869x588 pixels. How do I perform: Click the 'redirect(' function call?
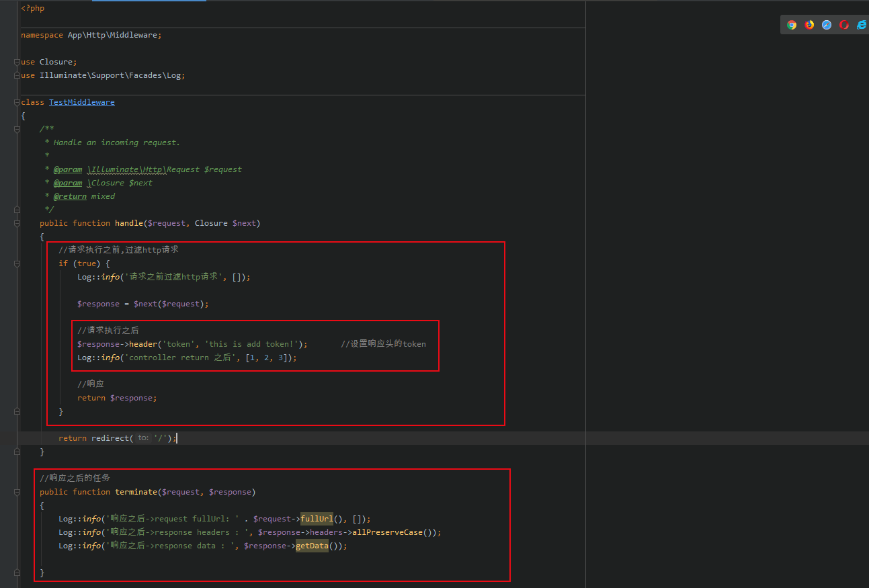click(112, 438)
